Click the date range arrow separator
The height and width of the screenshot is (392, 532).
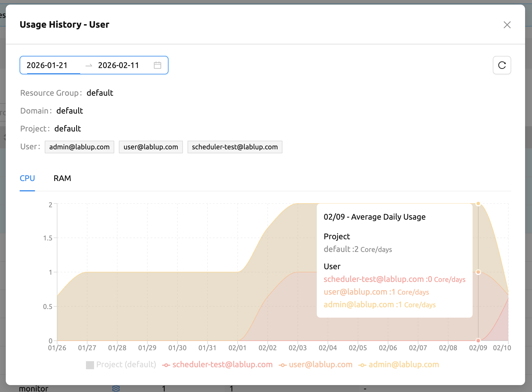click(x=89, y=65)
